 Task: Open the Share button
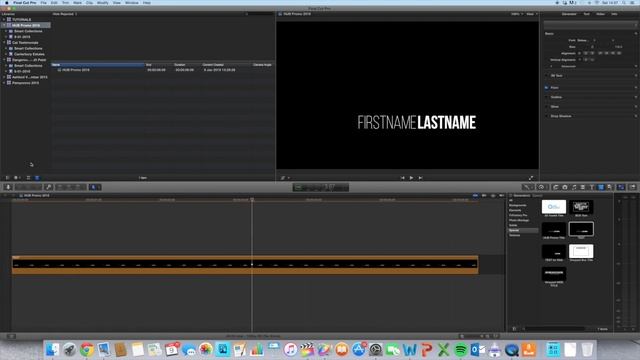[x=632, y=187]
